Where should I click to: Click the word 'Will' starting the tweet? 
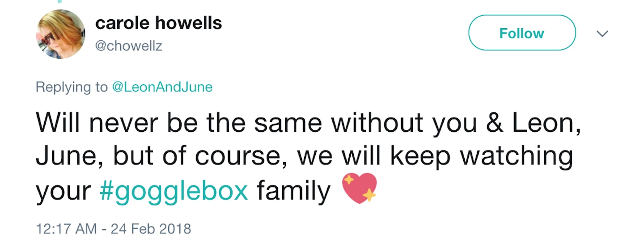(x=56, y=122)
